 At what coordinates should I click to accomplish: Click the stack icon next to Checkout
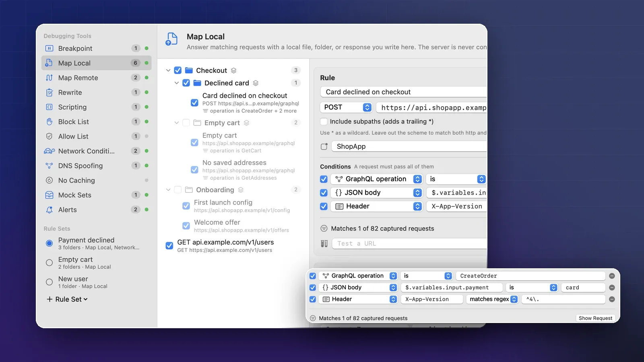(233, 70)
